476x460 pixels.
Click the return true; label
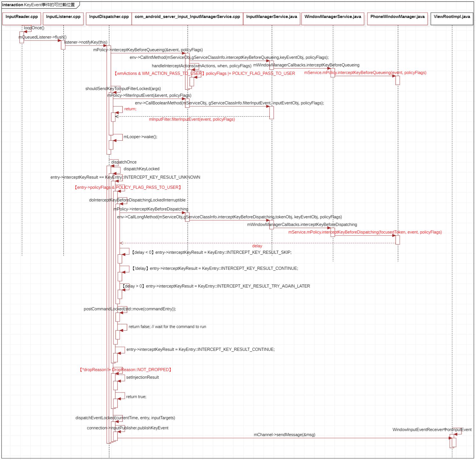coord(136,397)
